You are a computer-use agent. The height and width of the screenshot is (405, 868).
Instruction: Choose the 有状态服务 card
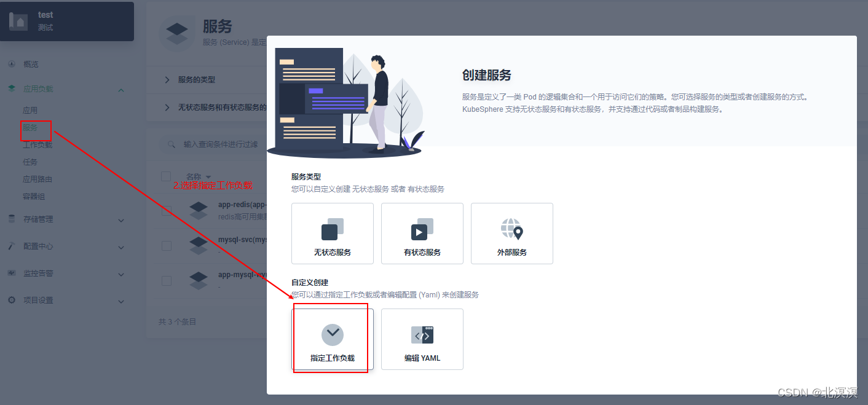tap(422, 234)
